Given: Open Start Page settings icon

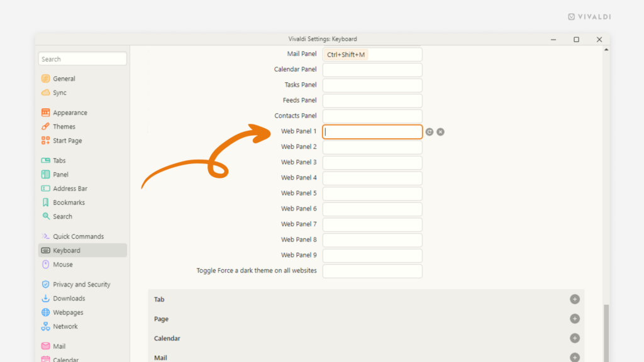Looking at the screenshot, I should [45, 140].
